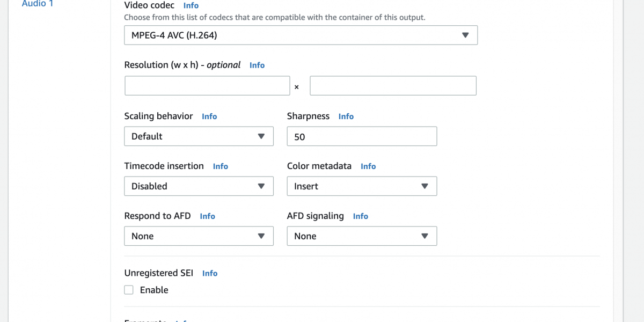View Info for Timecode insertion
Viewport: 644px width, 322px height.
tap(221, 166)
